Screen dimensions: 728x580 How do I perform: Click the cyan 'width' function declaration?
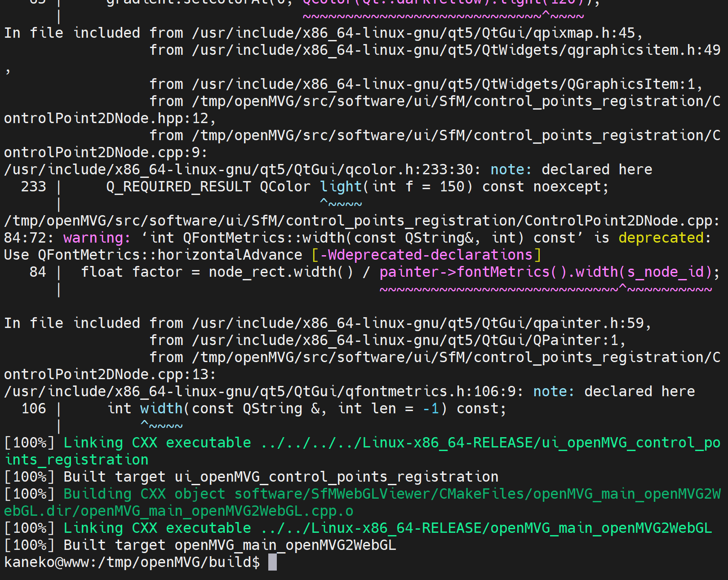(161, 408)
